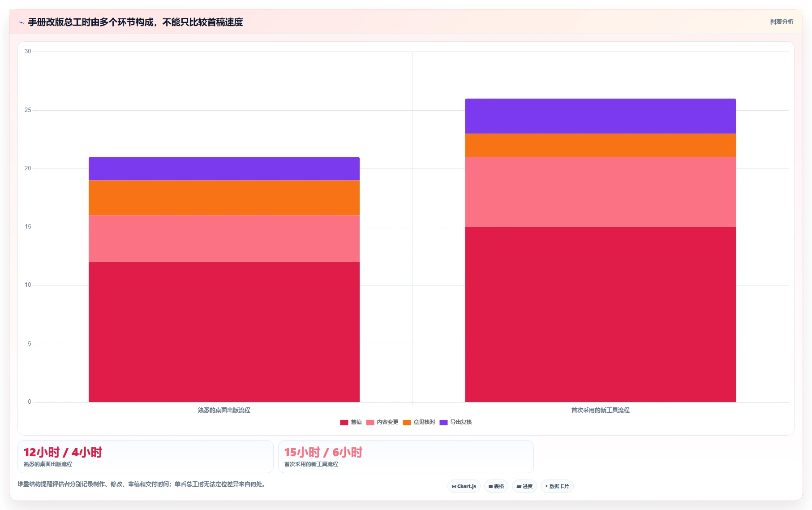Click the purple 导出复核 segment of the 首次采用的新工具流程 bar
The image size is (812, 510).
pos(600,116)
